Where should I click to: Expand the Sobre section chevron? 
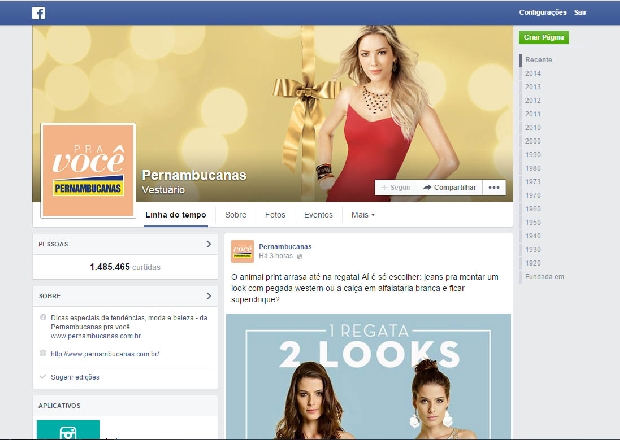[209, 296]
